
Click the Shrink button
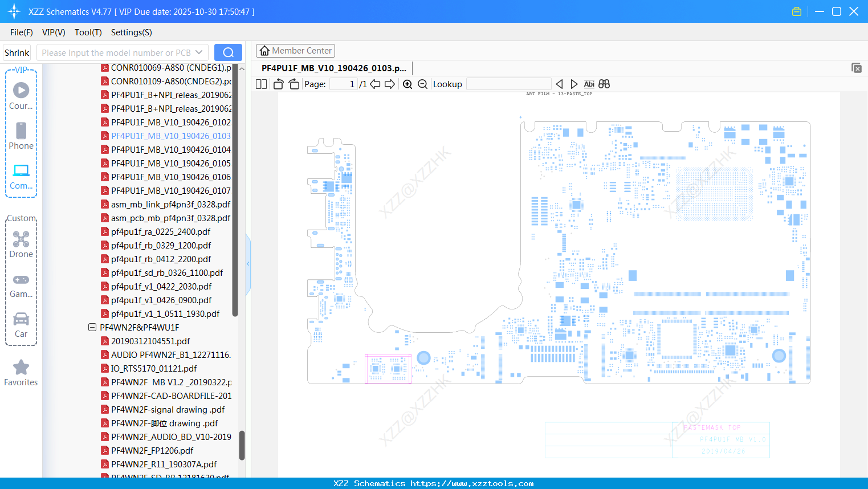pyautogui.click(x=17, y=52)
